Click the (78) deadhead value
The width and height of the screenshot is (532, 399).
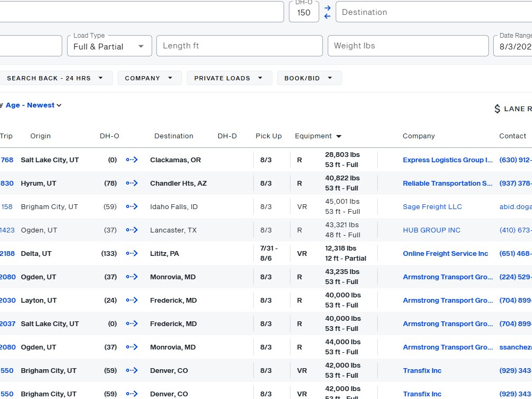(110, 183)
